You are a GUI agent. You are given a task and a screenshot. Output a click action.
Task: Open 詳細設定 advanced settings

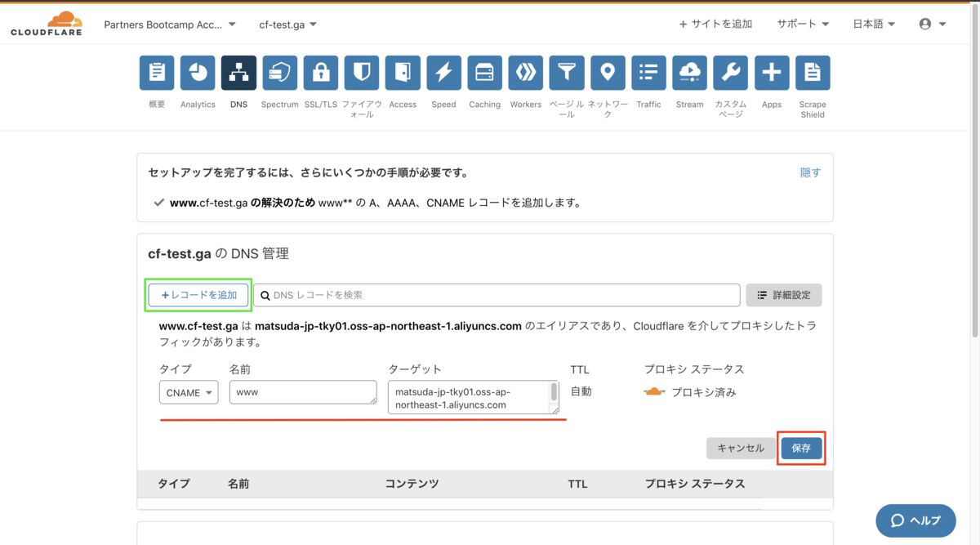784,295
